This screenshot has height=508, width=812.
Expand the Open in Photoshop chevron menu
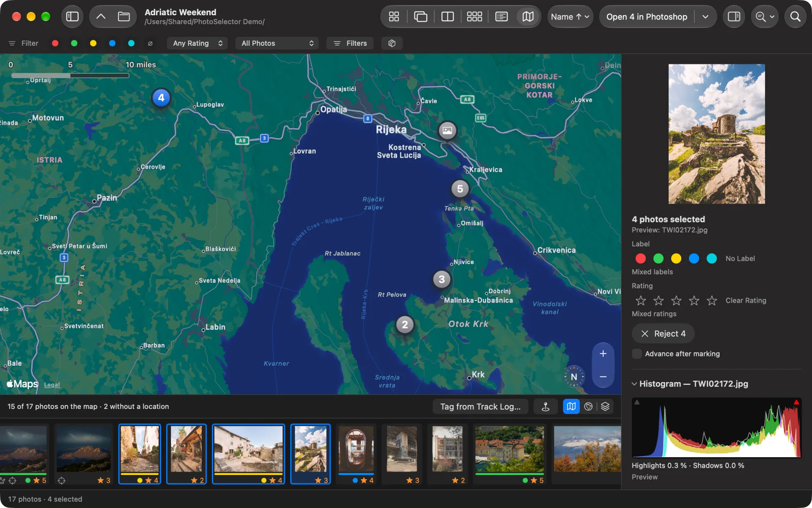(705, 17)
